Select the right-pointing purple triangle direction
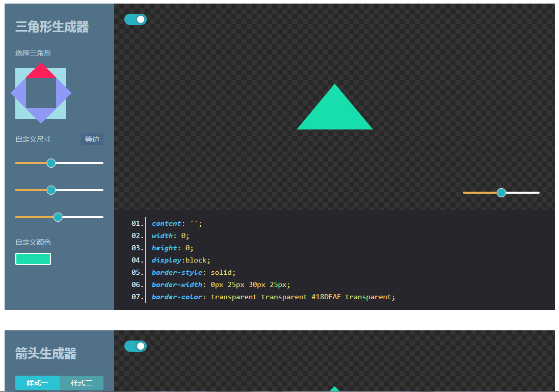 pyautogui.click(x=63, y=93)
